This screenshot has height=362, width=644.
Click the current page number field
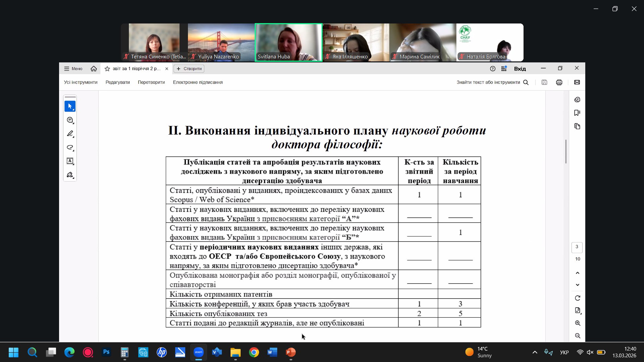577,247
